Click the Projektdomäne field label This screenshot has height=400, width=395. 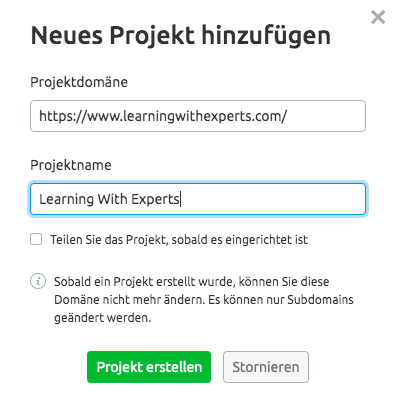point(79,82)
